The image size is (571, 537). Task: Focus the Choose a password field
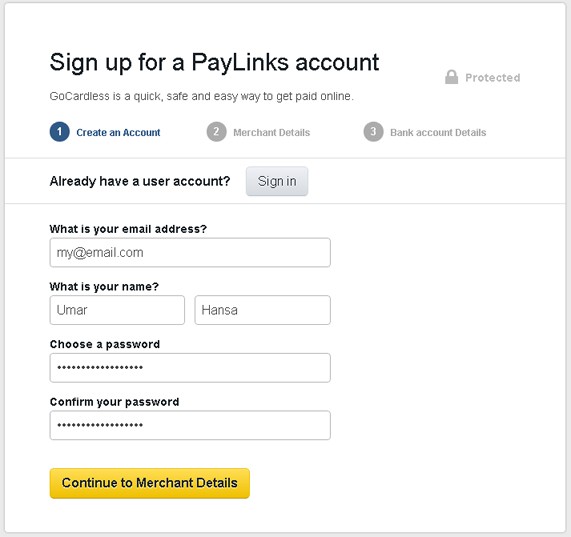pyautogui.click(x=190, y=368)
